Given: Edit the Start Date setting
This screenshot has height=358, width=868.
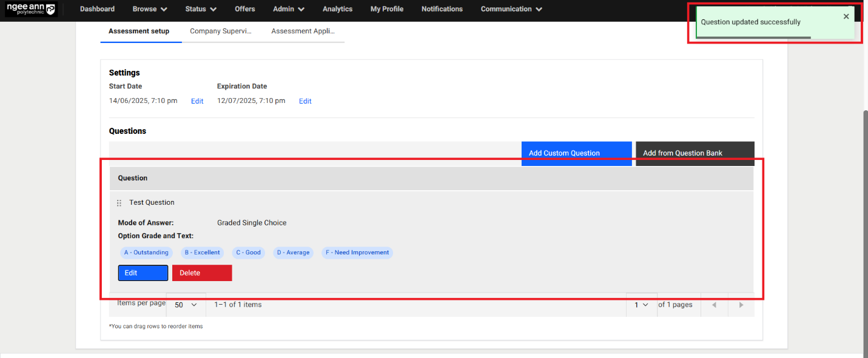Looking at the screenshot, I should tap(197, 101).
